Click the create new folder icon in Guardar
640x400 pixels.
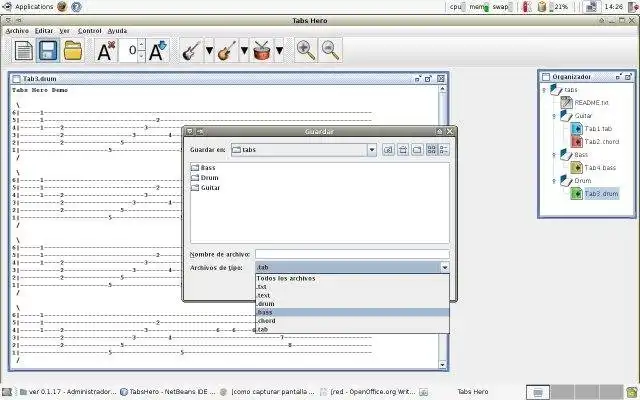coord(417,150)
